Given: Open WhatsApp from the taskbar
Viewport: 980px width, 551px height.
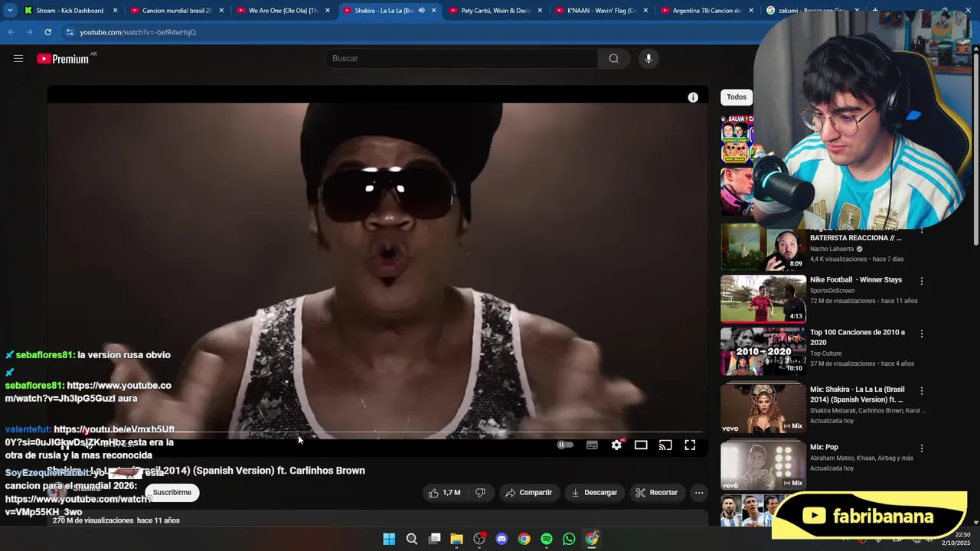Looking at the screenshot, I should (x=569, y=539).
